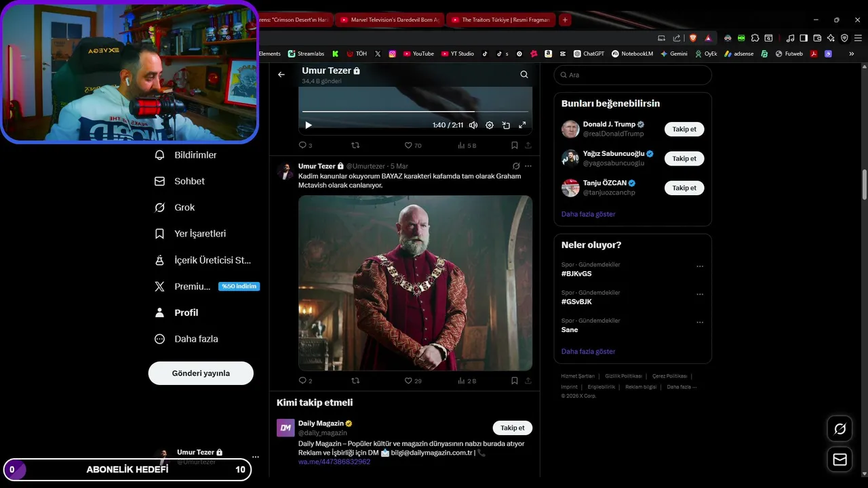The height and width of the screenshot is (488, 868).
Task: Share the Graham McTavish tweet
Action: pos(528,381)
